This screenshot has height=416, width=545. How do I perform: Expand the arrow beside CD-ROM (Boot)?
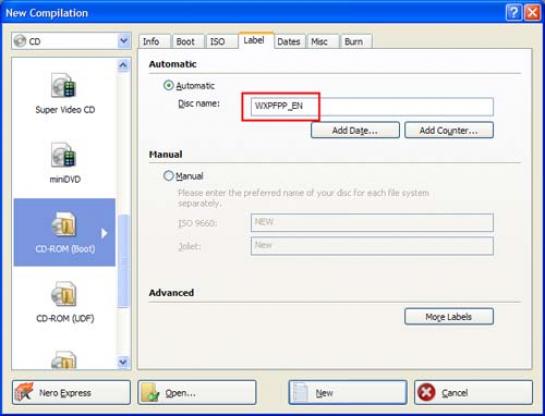104,233
